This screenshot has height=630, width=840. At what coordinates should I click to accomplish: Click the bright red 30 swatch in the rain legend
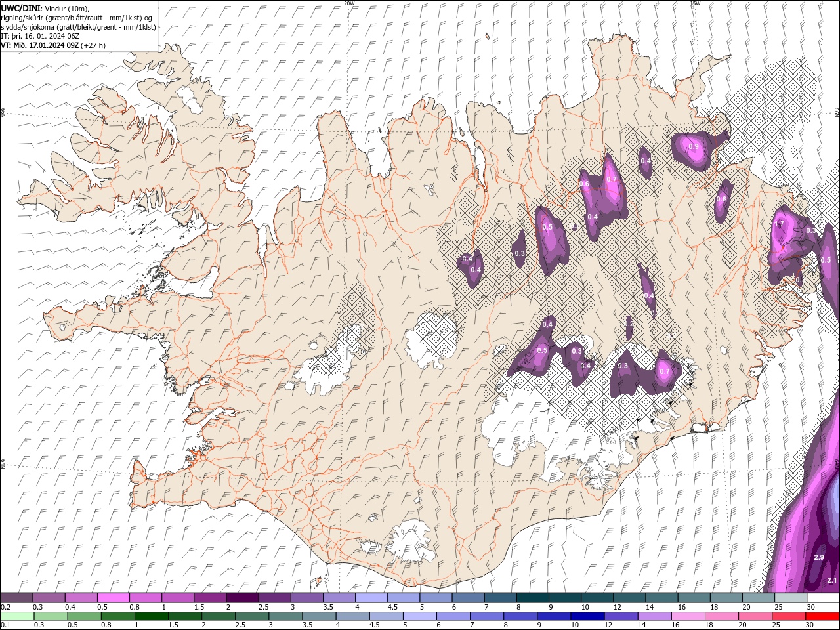[x=823, y=616]
